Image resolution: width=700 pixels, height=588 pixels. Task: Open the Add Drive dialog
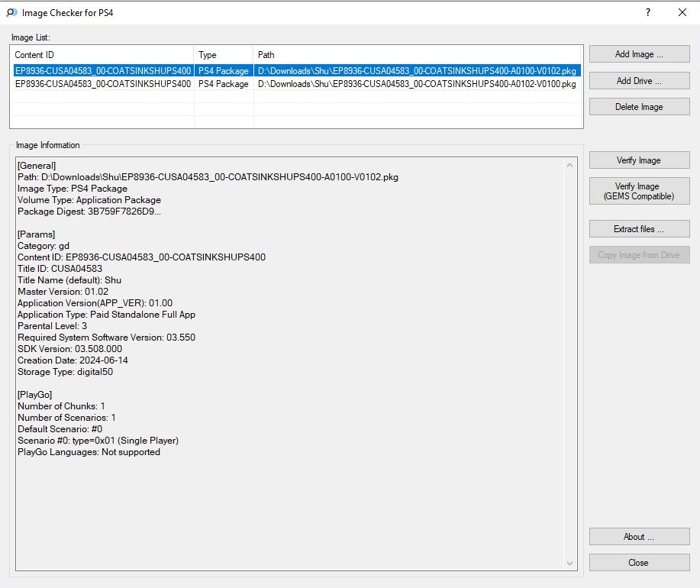[x=639, y=81]
